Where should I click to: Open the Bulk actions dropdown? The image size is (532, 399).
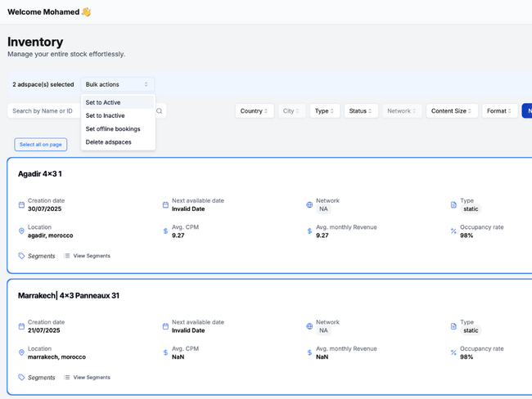117,84
